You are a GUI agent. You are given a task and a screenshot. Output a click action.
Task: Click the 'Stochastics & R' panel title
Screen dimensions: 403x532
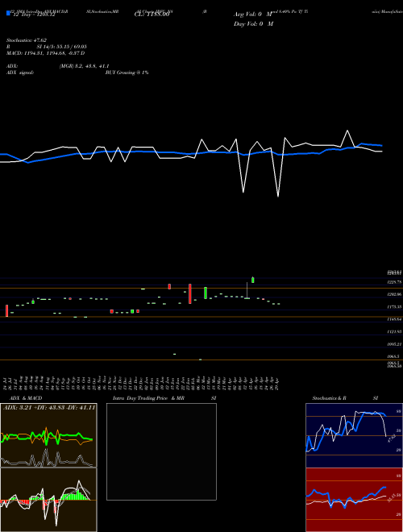(330, 398)
